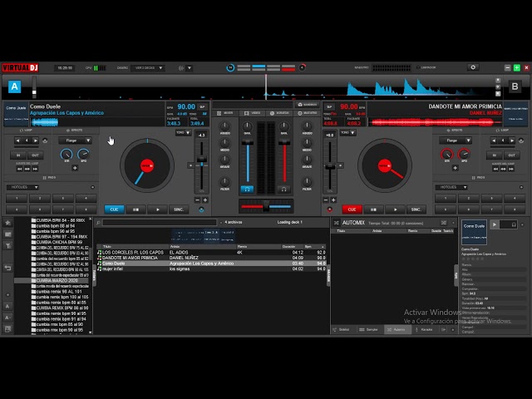Increase font size with the A icon

pos(7,306)
